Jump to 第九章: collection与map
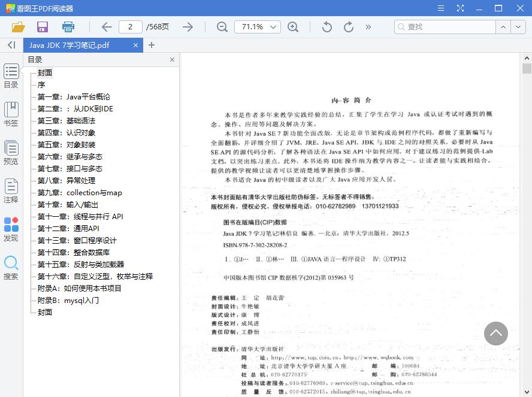532x397 pixels. pyautogui.click(x=80, y=193)
